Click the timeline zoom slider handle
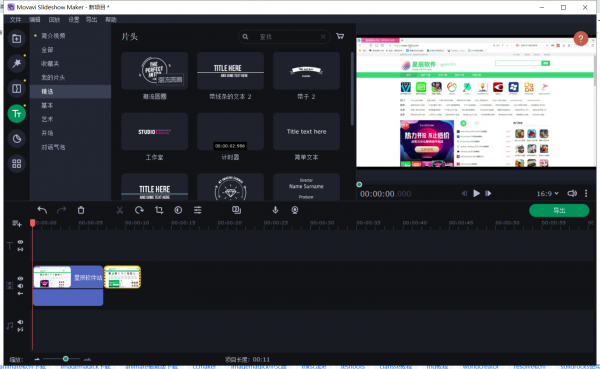 click(65, 359)
